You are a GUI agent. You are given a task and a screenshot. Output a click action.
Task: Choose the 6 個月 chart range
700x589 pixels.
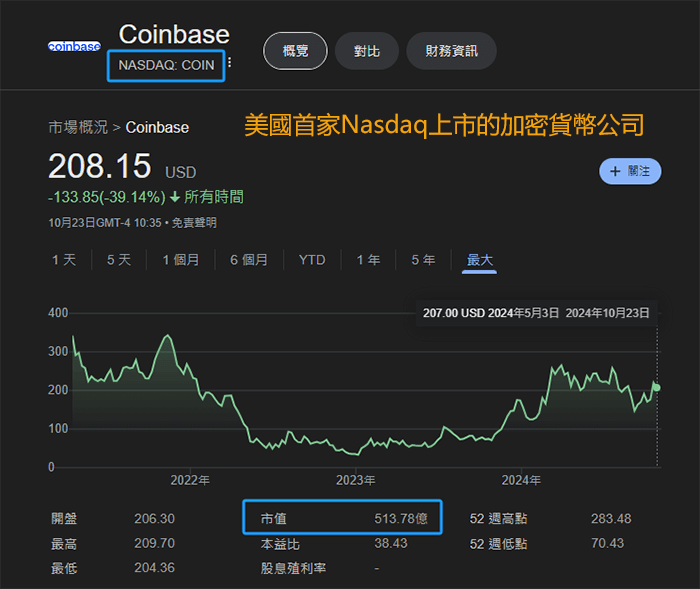pos(249,260)
